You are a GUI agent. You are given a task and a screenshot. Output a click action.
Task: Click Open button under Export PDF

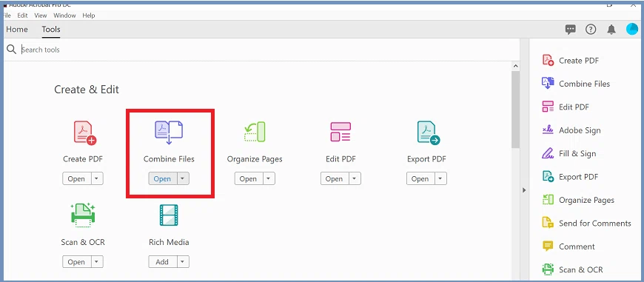click(420, 178)
